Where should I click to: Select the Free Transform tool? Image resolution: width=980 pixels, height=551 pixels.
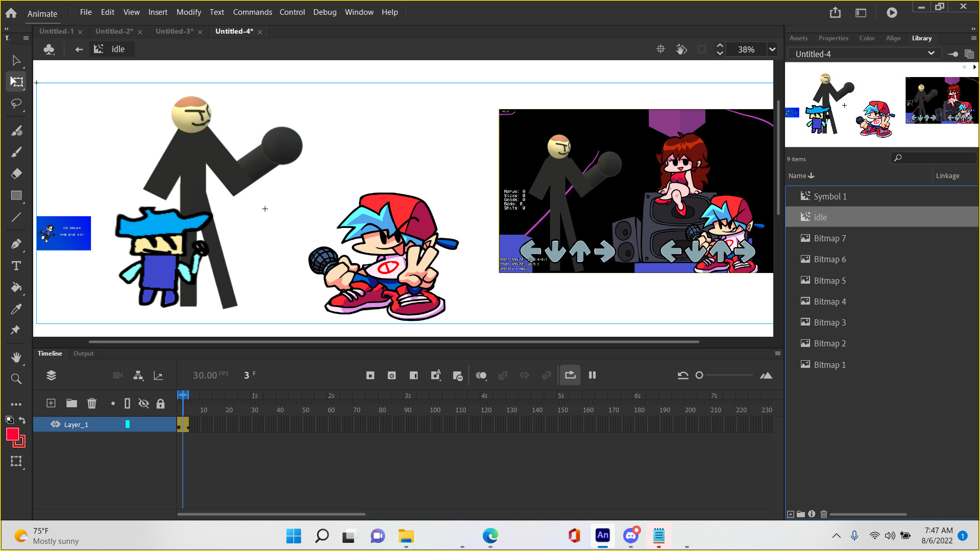(x=16, y=82)
